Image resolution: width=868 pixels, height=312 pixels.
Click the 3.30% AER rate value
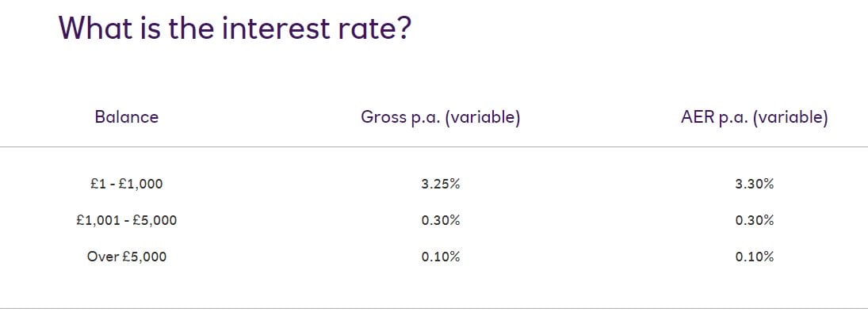coord(754,185)
